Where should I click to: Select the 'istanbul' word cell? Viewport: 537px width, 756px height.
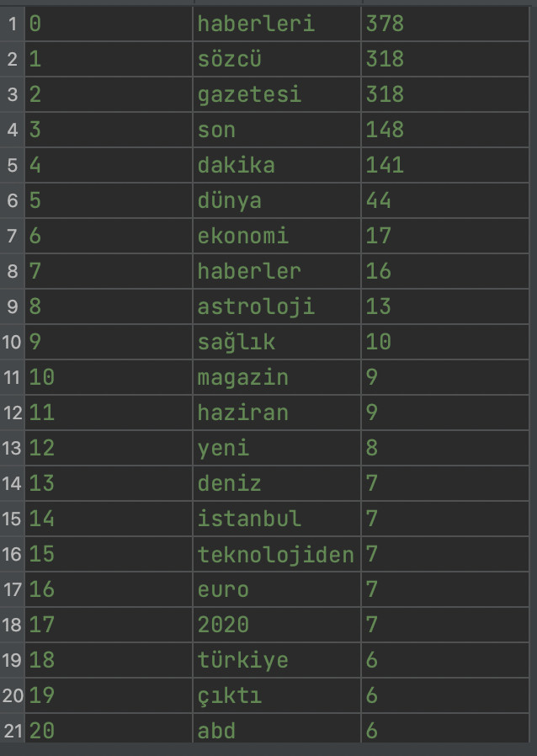277,519
